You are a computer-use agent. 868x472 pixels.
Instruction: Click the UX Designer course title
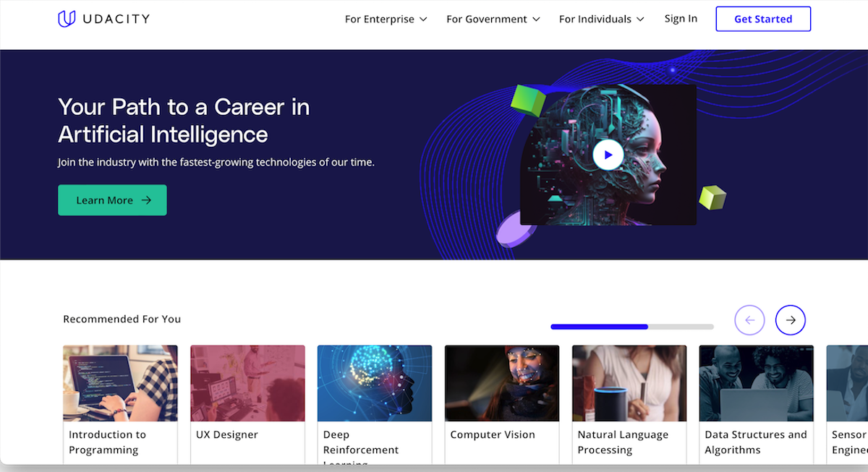pos(227,435)
